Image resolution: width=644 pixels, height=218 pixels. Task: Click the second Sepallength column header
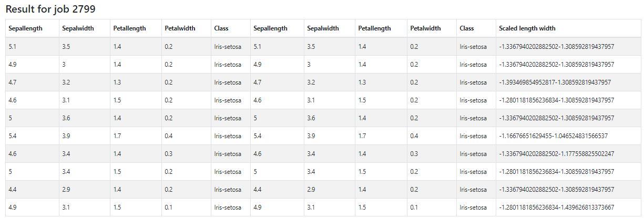pyautogui.click(x=270, y=28)
